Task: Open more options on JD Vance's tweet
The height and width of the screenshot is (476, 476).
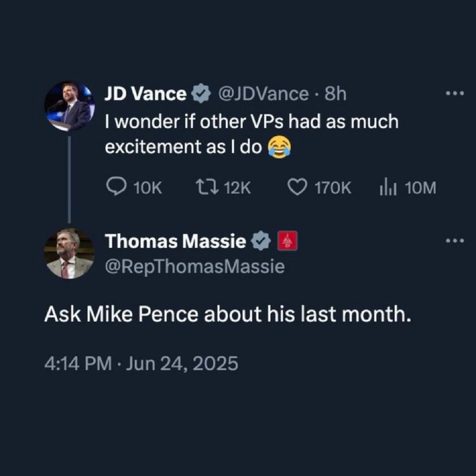Action: pyautogui.click(x=454, y=94)
